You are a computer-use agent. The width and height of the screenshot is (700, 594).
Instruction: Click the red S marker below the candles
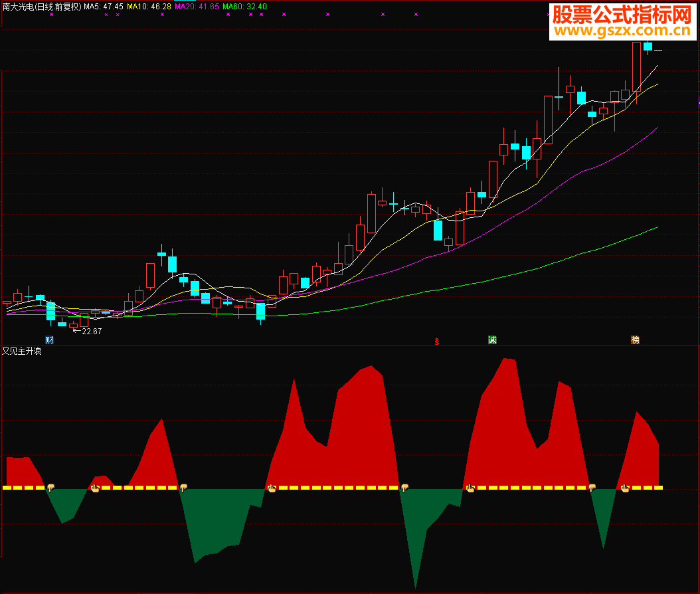pyautogui.click(x=437, y=342)
